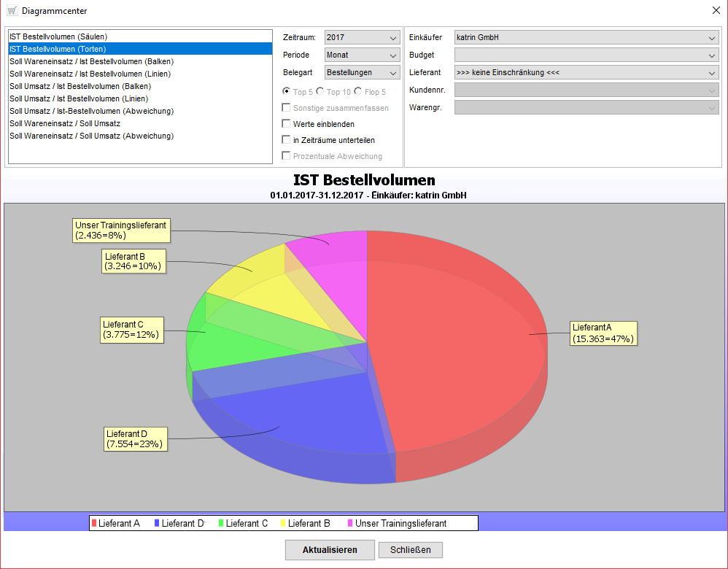Screen dimensions: 728x569
Task: Close the Diagrammcenter window
Action: pyautogui.click(x=715, y=10)
